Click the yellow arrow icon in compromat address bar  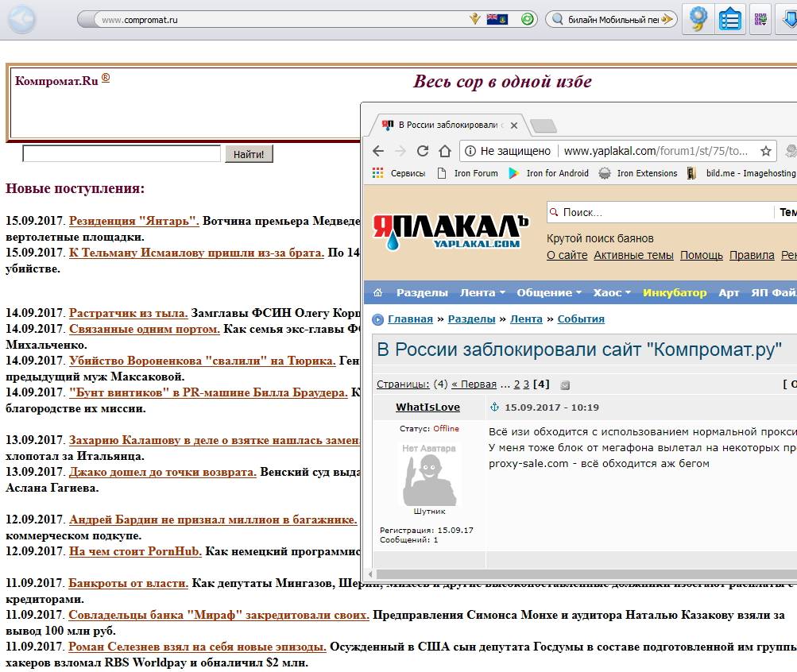474,19
